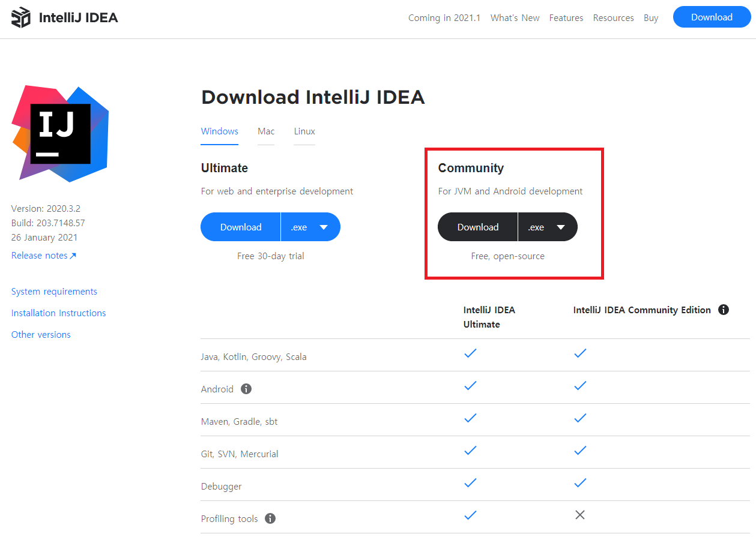
Task: Click info icon beside IntelliJ IDEA Community Edition
Action: pos(724,310)
